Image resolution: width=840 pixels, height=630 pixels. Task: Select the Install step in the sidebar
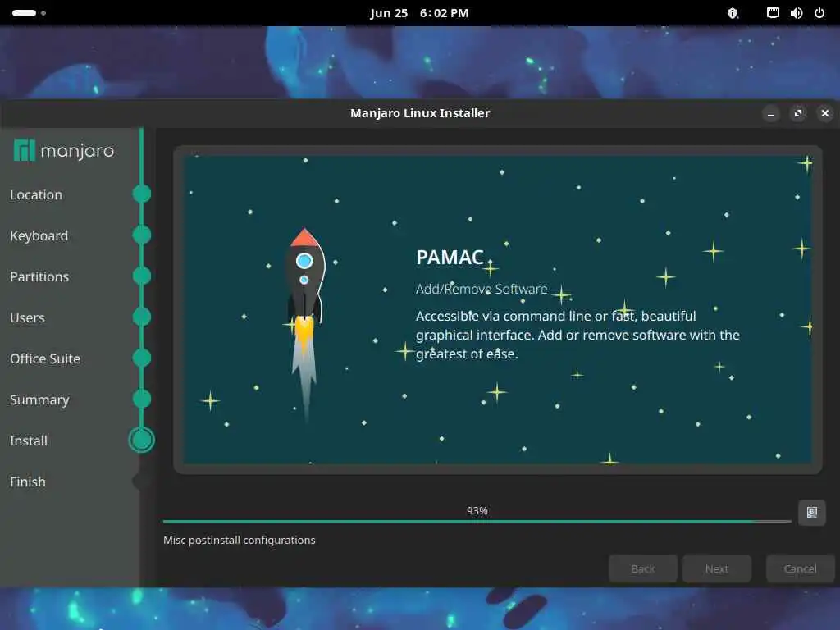tap(29, 441)
